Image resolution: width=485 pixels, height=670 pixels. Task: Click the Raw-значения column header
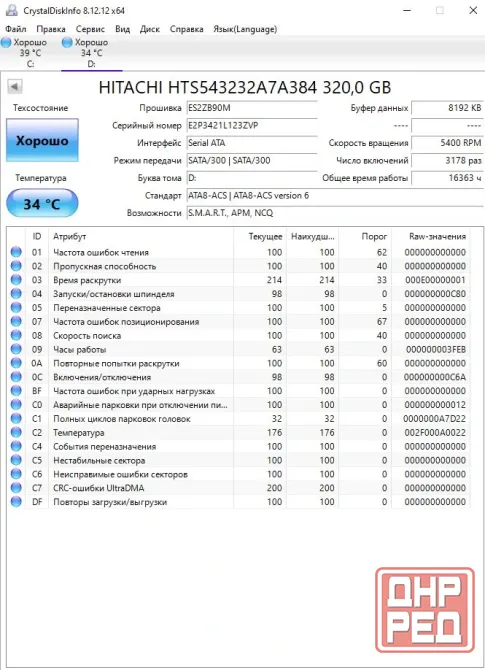[431, 236]
